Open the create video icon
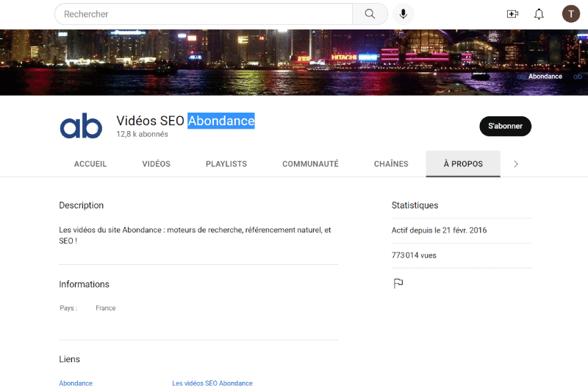The width and height of the screenshot is (588, 390). point(512,14)
